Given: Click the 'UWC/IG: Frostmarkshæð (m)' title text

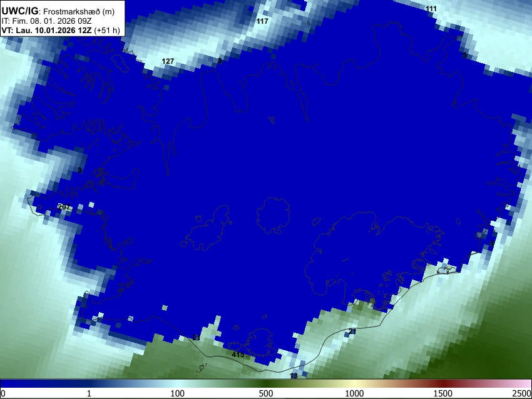Looking at the screenshot, I should coord(58,11).
